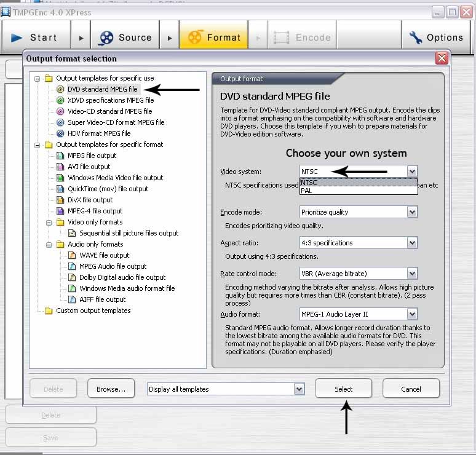Click the Windows Media audio format icon
476x455 pixels.
(x=72, y=288)
